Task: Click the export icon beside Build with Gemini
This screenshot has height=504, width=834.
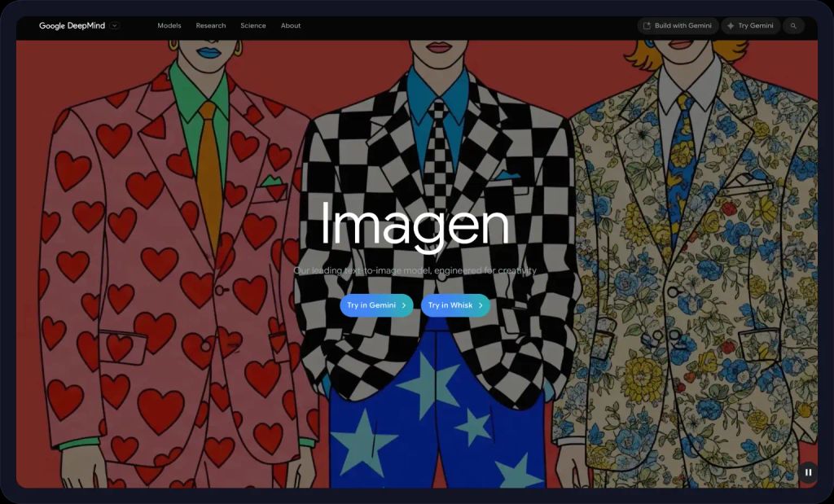Action: point(647,25)
